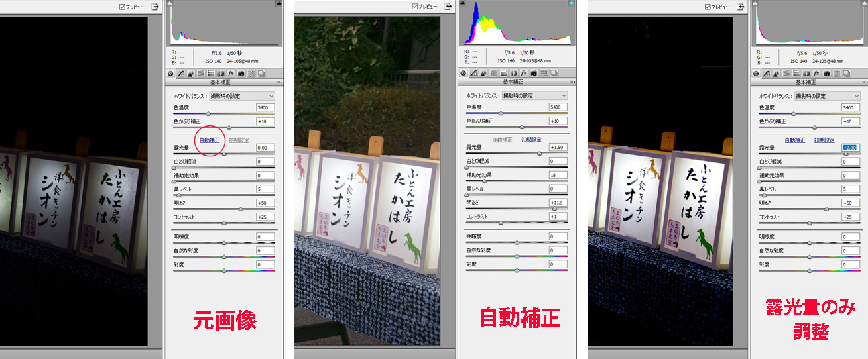868x359 pixels.
Task: Toggle プレビュー checkbox in 自動補正 panel
Action: point(415,7)
